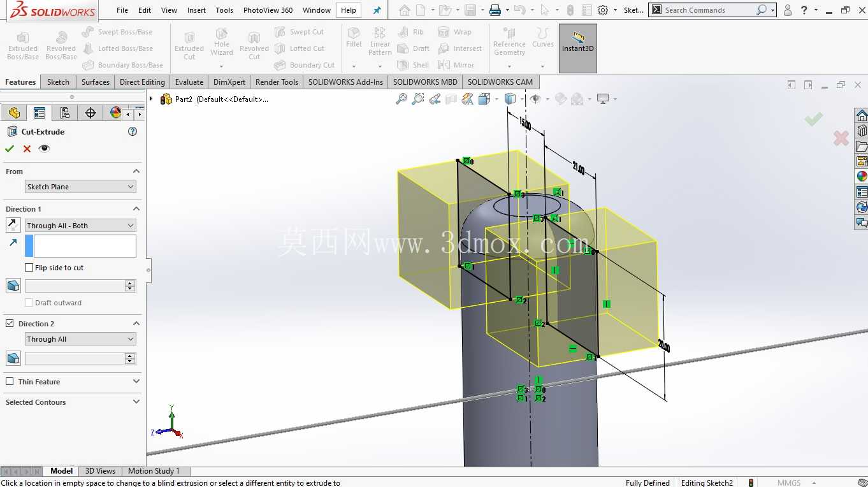Open the View Palette task pane icon
The image size is (868, 487).
[862, 161]
